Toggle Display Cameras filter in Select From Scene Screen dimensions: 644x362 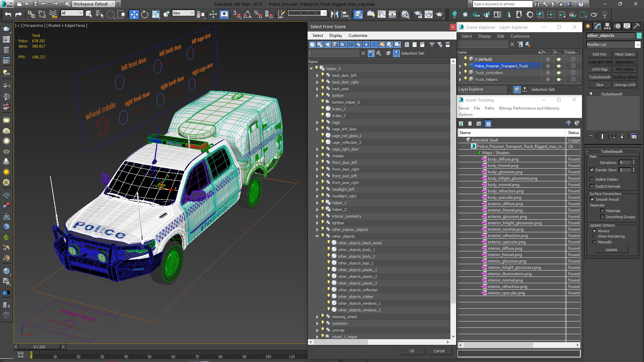[335, 44]
